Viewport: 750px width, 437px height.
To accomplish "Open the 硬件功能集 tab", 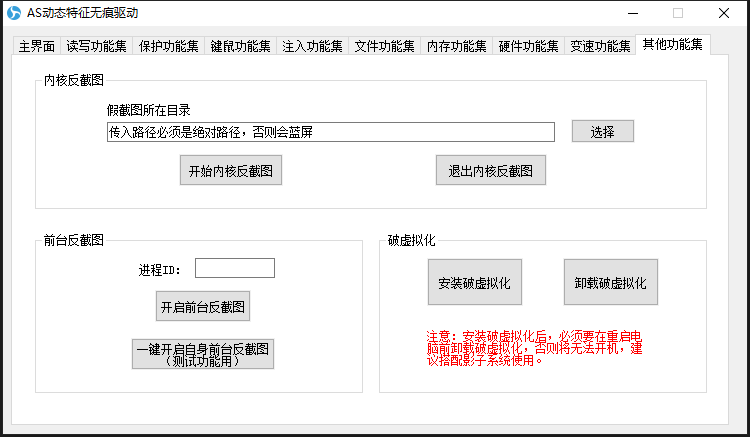I will 528,47.
